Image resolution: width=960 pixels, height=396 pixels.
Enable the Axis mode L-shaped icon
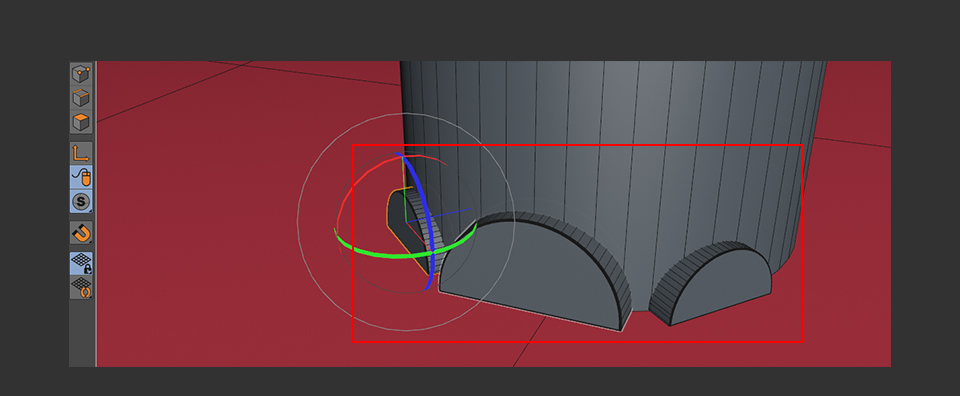point(81,153)
